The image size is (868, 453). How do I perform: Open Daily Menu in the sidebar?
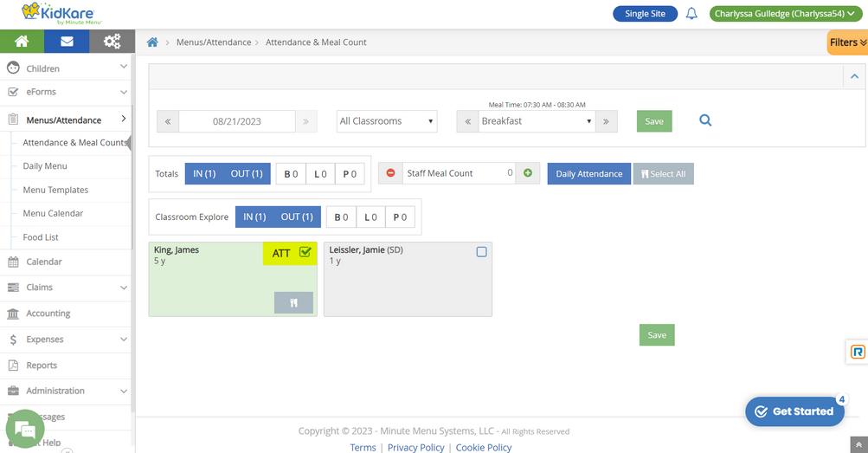pos(45,166)
